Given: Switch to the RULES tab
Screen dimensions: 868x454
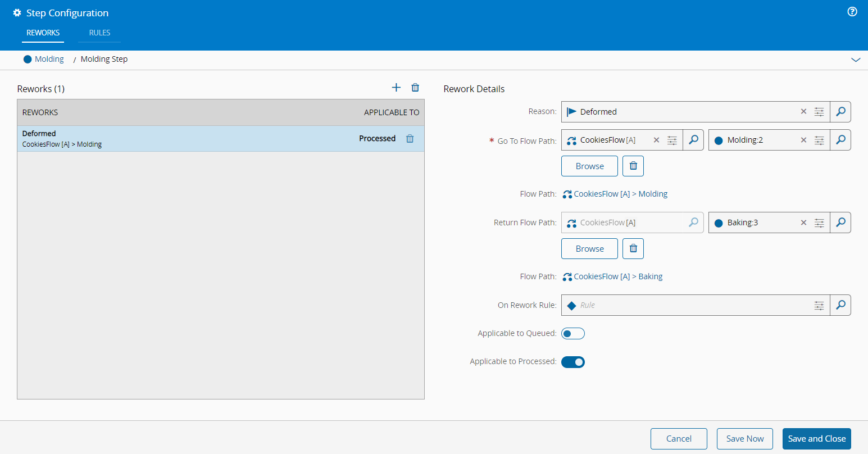Looking at the screenshot, I should pyautogui.click(x=99, y=33).
